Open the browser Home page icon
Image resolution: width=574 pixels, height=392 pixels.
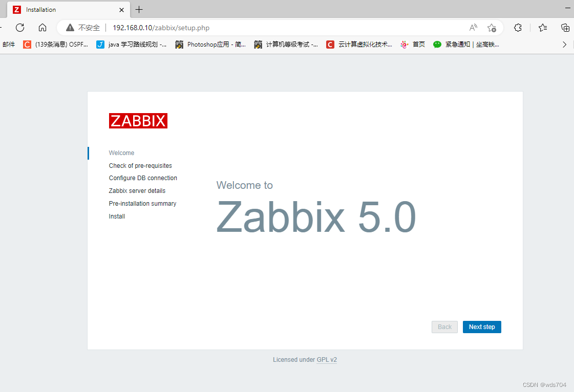tap(42, 28)
